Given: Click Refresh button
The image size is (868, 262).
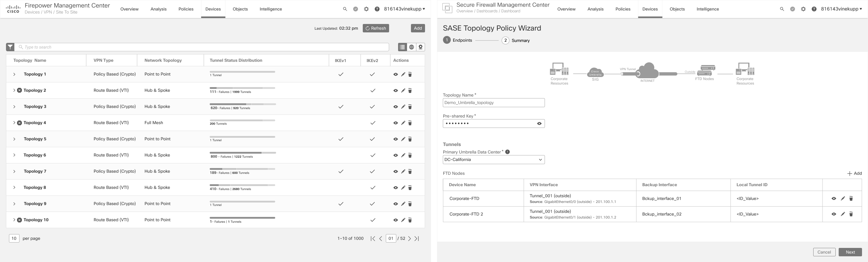Looking at the screenshot, I should click(376, 28).
